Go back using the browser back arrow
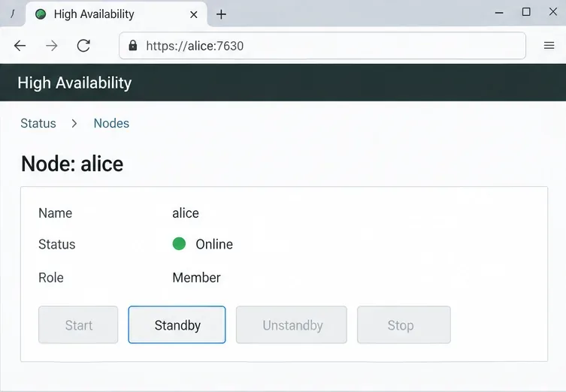 point(20,46)
